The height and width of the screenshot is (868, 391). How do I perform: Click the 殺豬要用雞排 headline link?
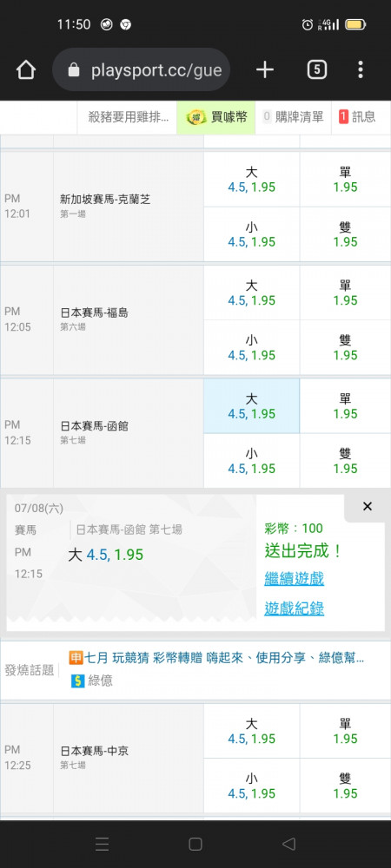[129, 117]
